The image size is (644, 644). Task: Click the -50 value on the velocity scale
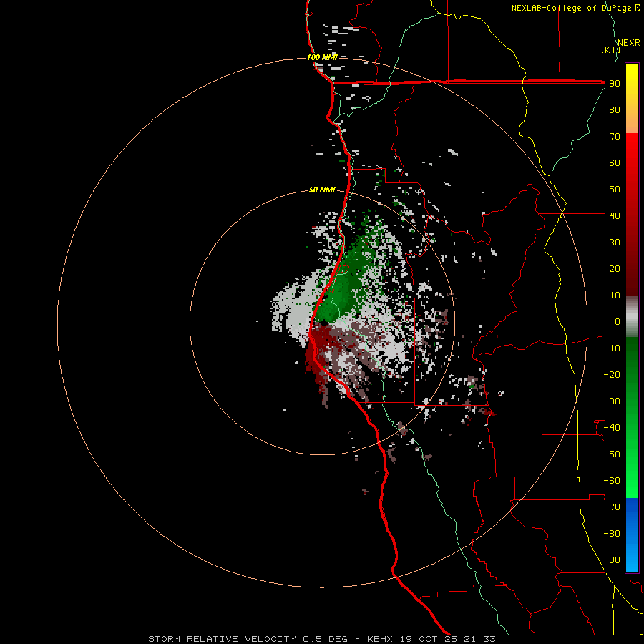coord(612,454)
